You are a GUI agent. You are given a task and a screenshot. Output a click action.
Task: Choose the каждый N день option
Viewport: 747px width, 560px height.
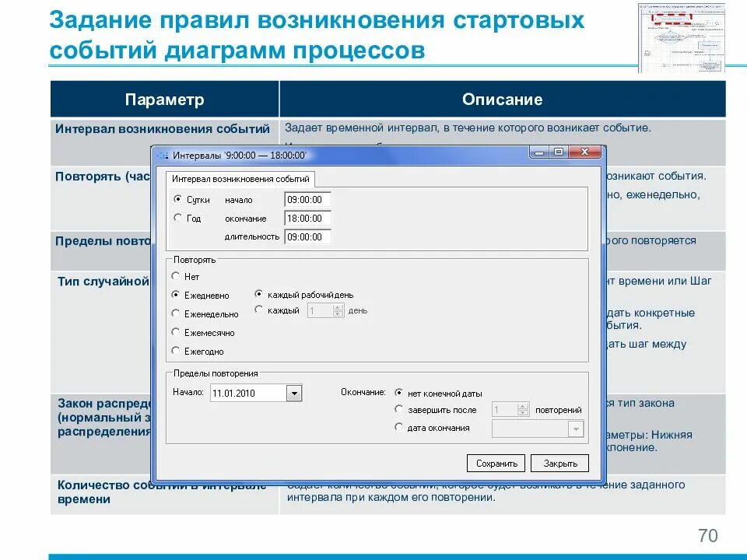(x=258, y=310)
